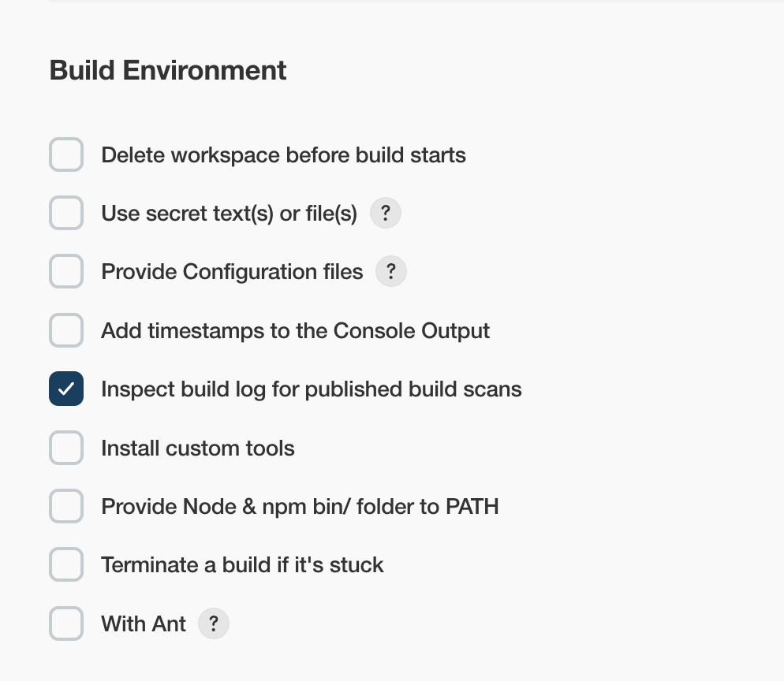Click the Install custom tools label
Viewport: 784px width, 681px height.
[198, 448]
